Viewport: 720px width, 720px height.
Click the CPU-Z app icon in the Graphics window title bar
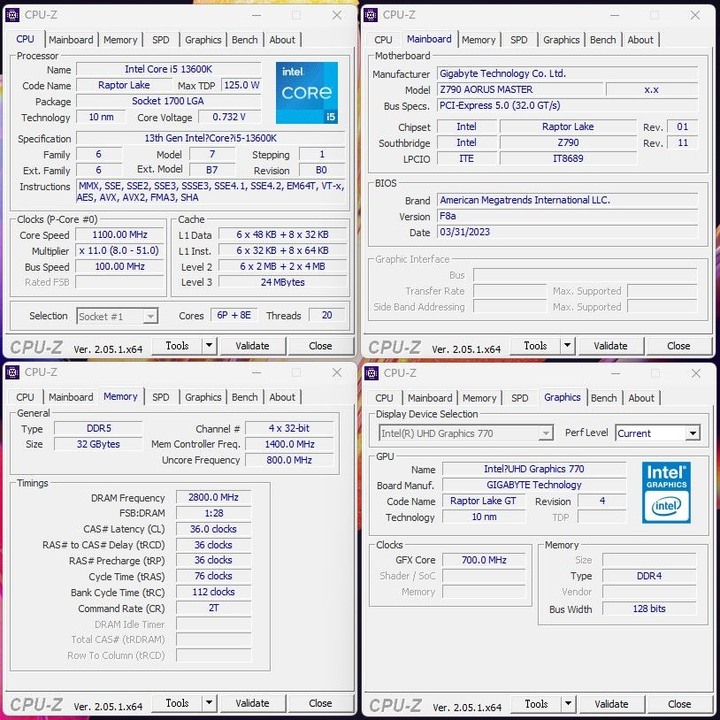coord(371,373)
